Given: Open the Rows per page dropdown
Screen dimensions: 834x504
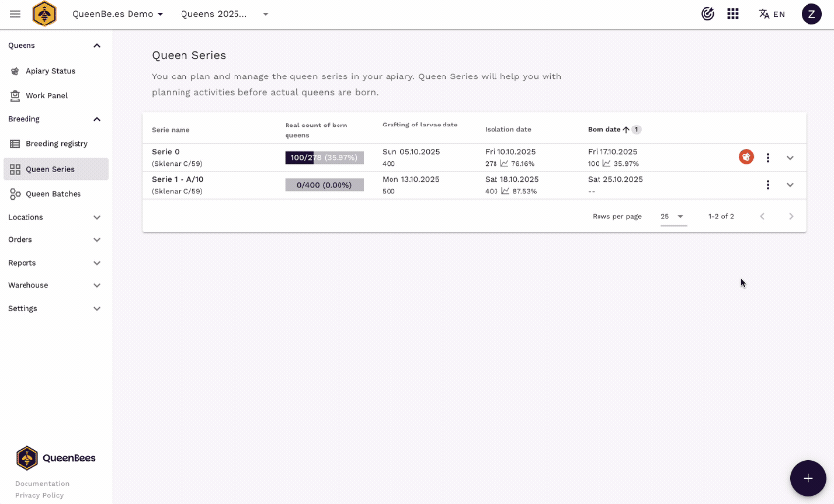Looking at the screenshot, I should pos(672,216).
